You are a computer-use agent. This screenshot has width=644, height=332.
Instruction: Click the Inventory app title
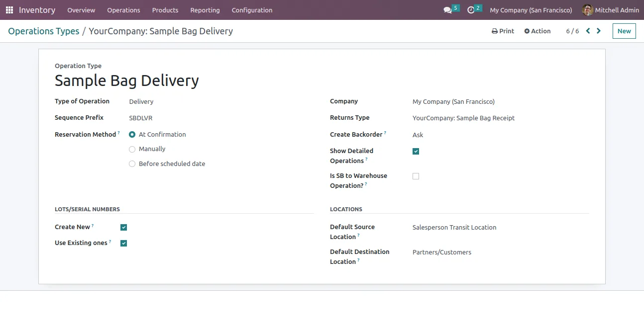point(37,10)
